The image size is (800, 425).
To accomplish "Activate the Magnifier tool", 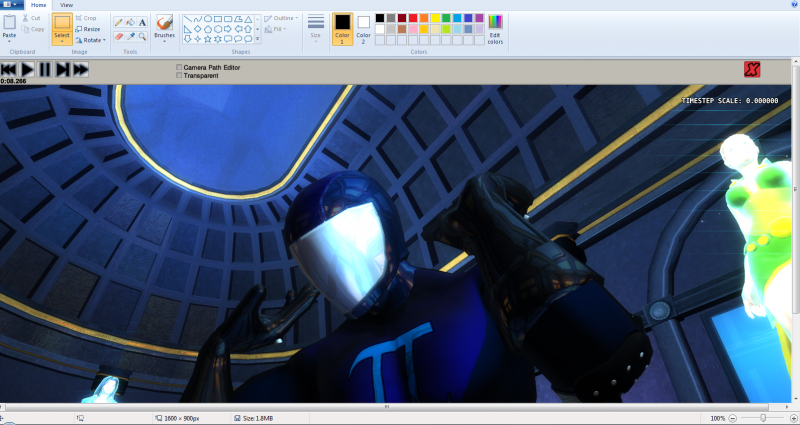I will click(x=142, y=36).
